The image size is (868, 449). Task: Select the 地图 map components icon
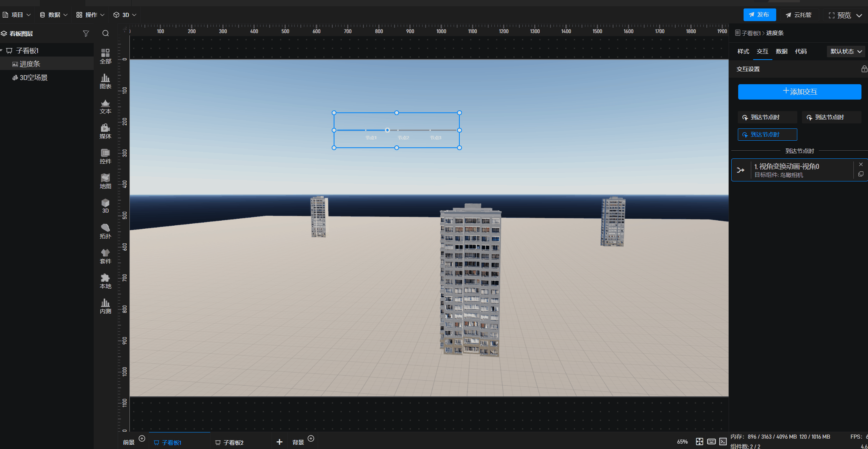tap(105, 181)
